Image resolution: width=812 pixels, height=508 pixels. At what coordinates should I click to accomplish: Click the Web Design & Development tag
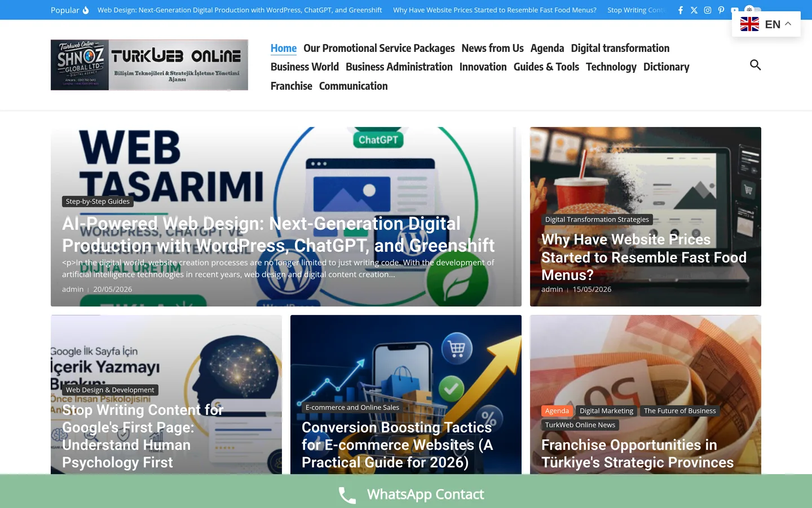[x=110, y=390]
